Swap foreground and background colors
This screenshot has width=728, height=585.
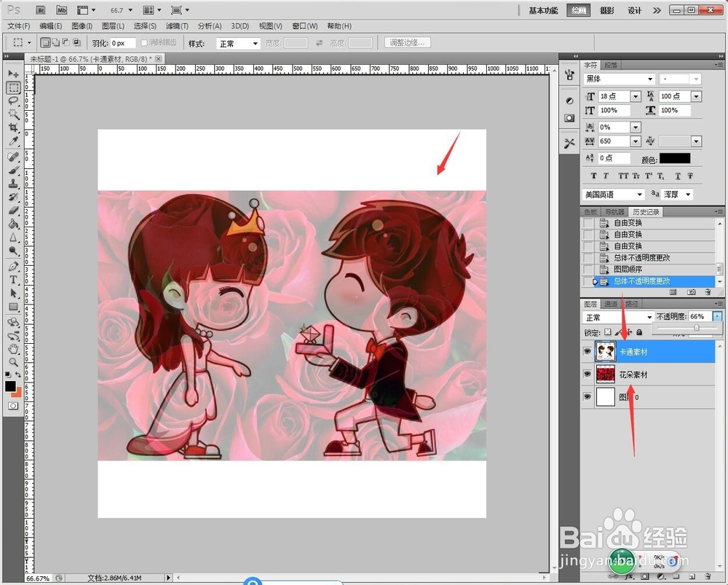(18, 374)
